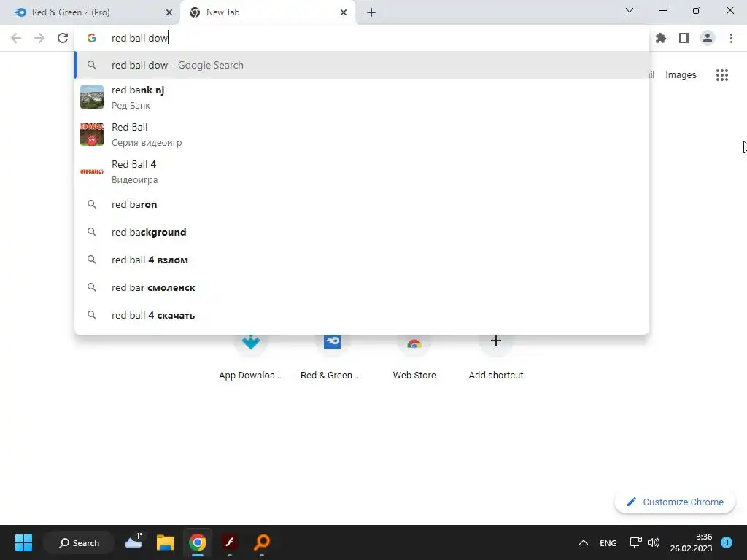Select the 'red background' suggestion

tap(362, 232)
